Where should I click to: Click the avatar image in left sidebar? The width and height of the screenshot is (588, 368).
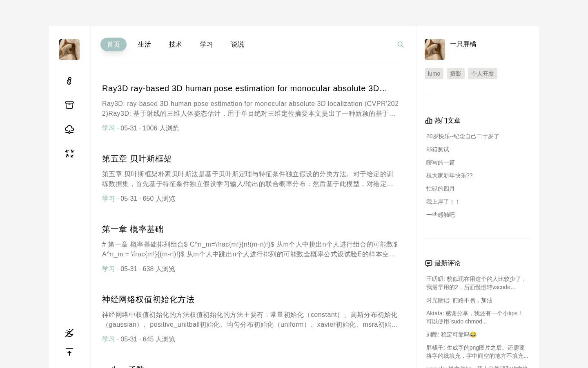69,49
